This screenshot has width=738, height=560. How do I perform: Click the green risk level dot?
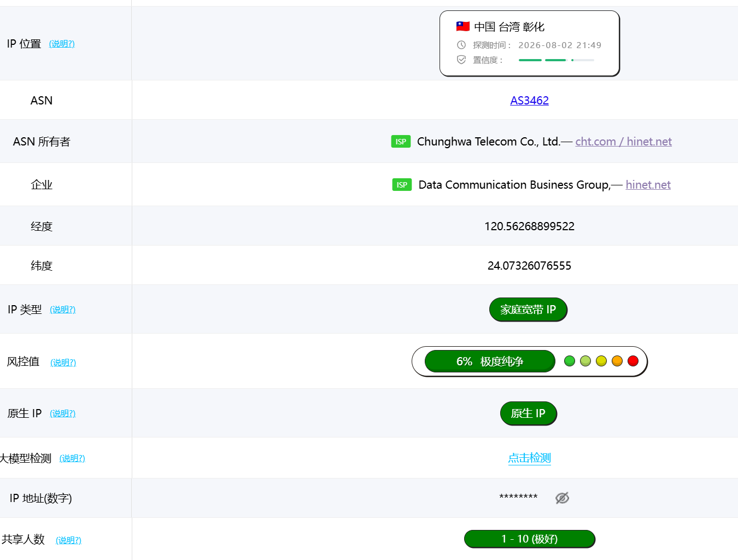click(x=570, y=361)
